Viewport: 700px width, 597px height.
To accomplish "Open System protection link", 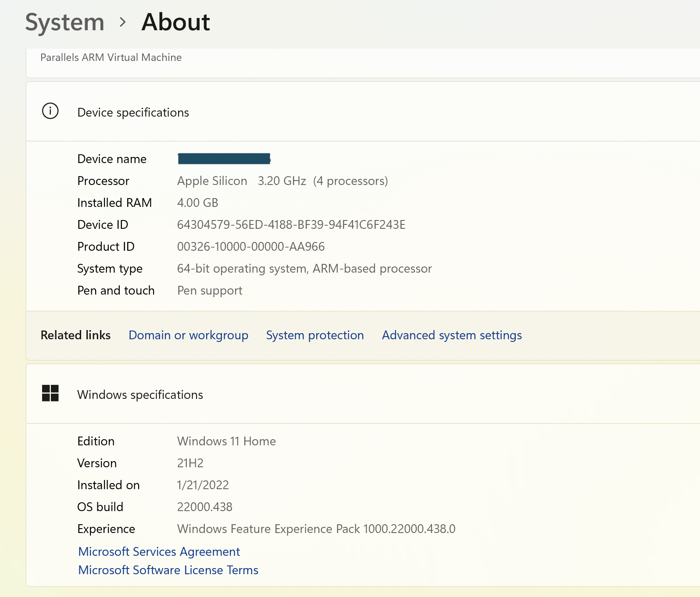I will pos(315,335).
